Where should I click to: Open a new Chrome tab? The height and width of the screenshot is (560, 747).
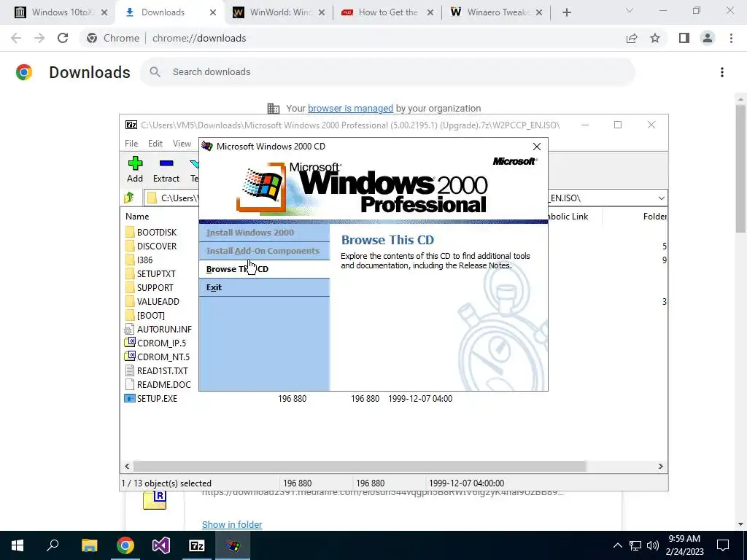(566, 12)
